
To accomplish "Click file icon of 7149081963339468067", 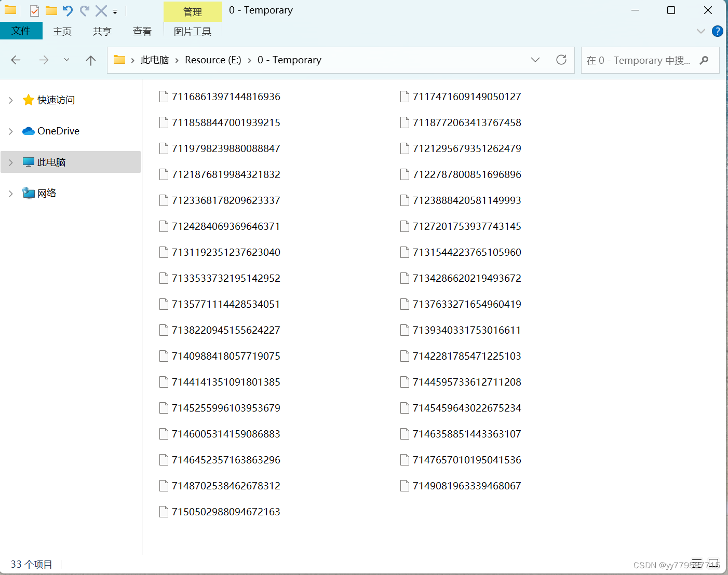I will (405, 486).
